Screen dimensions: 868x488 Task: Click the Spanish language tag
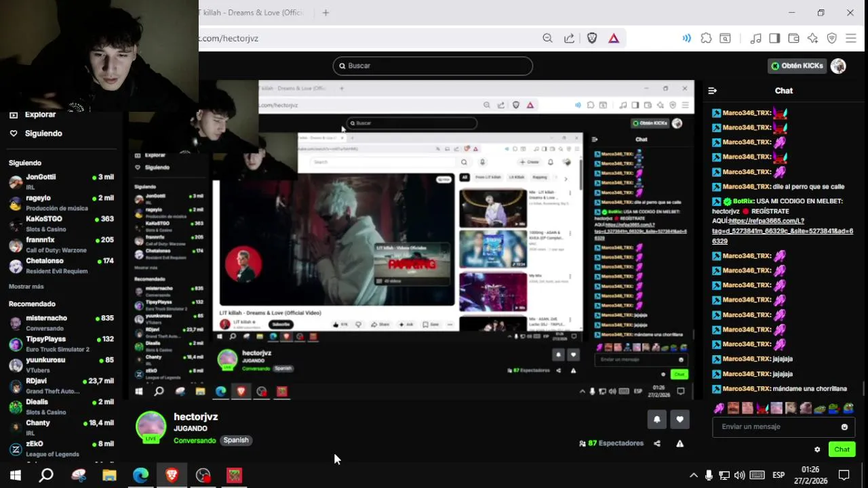236,441
